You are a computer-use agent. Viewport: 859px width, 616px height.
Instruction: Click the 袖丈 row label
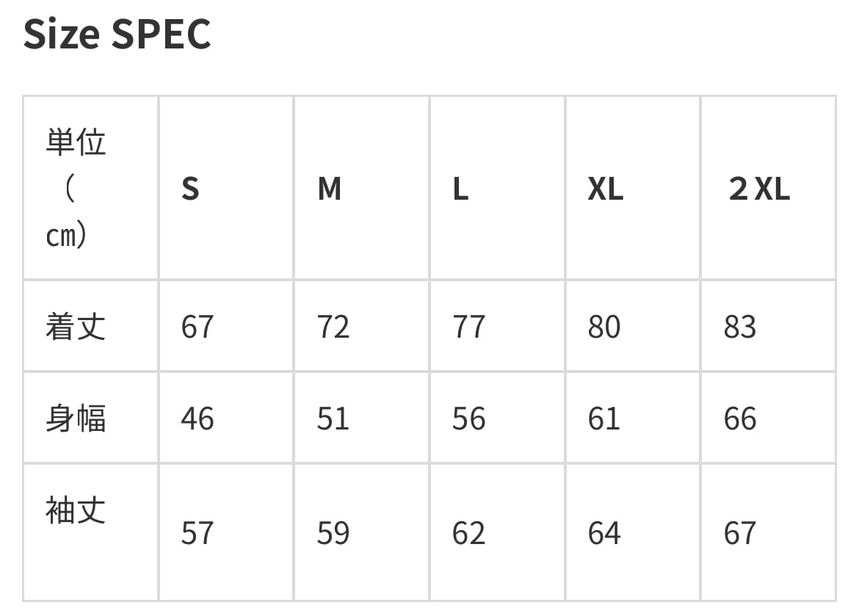[76, 510]
